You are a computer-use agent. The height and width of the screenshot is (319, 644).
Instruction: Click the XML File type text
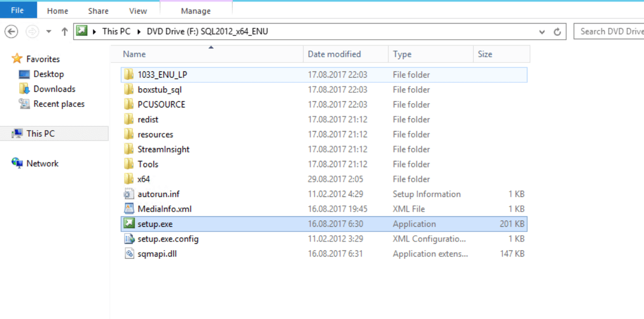click(409, 209)
